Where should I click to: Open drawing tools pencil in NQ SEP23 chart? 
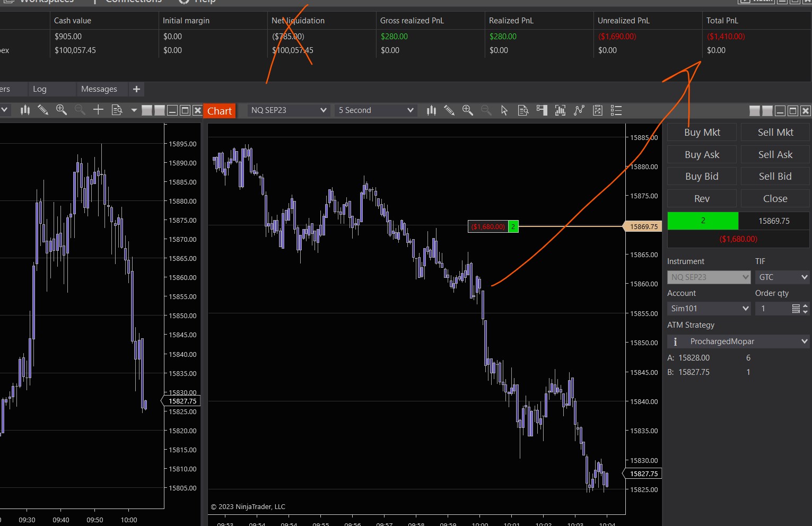pyautogui.click(x=449, y=110)
